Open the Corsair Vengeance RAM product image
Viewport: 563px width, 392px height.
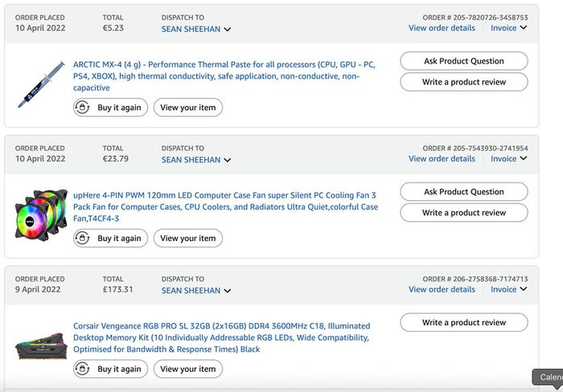41,346
